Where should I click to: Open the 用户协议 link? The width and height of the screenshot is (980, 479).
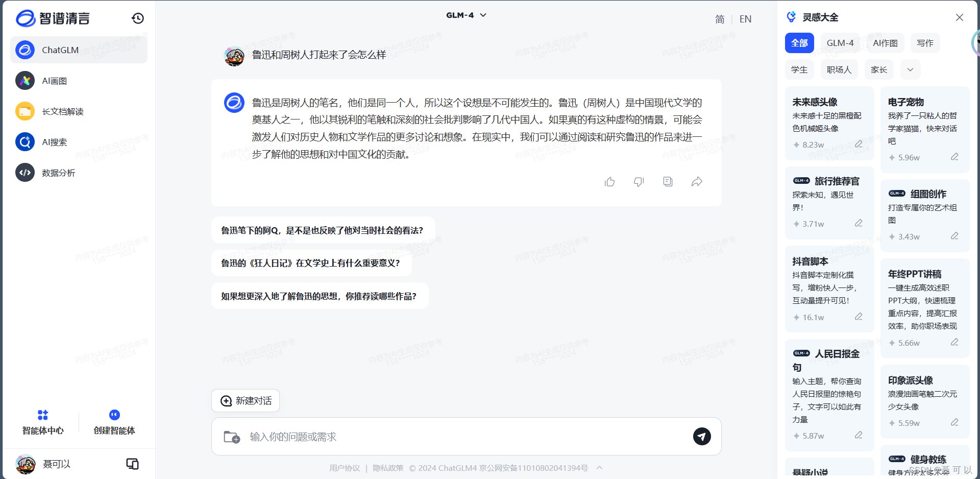click(345, 468)
